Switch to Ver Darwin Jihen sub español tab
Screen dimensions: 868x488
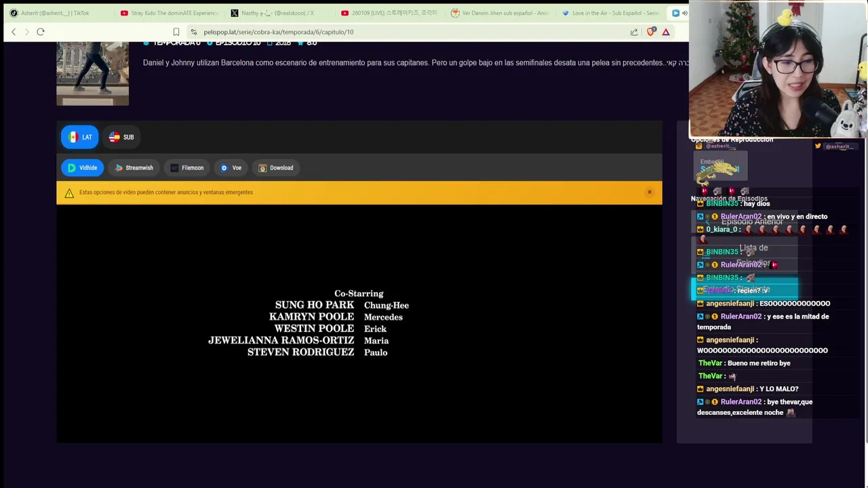(500, 13)
